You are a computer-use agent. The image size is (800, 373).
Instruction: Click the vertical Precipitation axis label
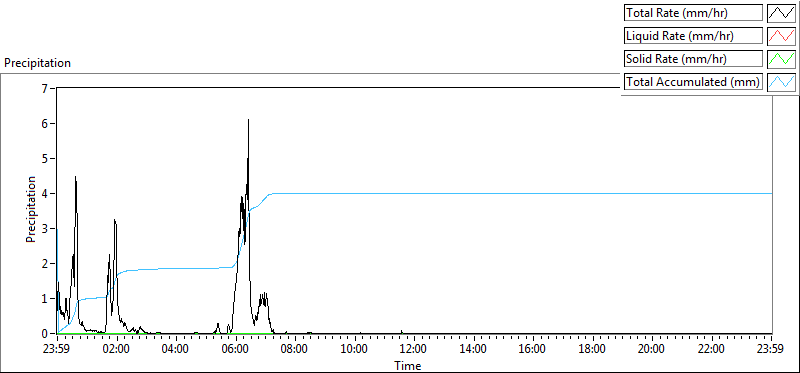31,209
